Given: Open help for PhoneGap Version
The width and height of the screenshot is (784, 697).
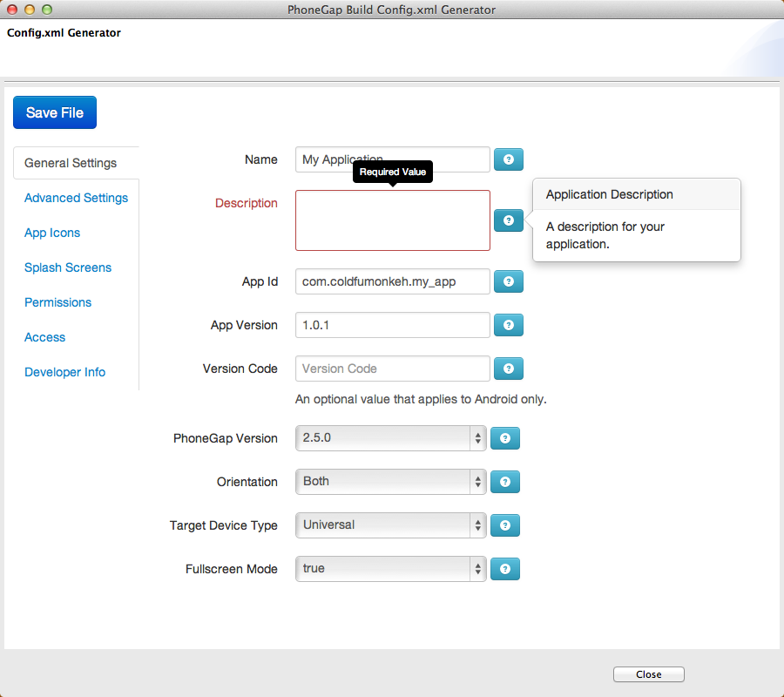Looking at the screenshot, I should [x=505, y=438].
